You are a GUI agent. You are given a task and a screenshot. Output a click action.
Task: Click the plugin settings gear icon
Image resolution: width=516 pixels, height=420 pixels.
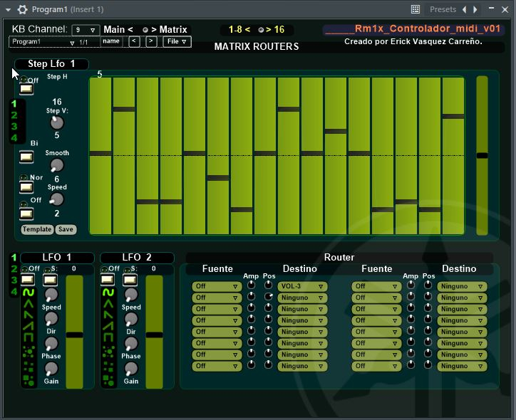point(22,9)
